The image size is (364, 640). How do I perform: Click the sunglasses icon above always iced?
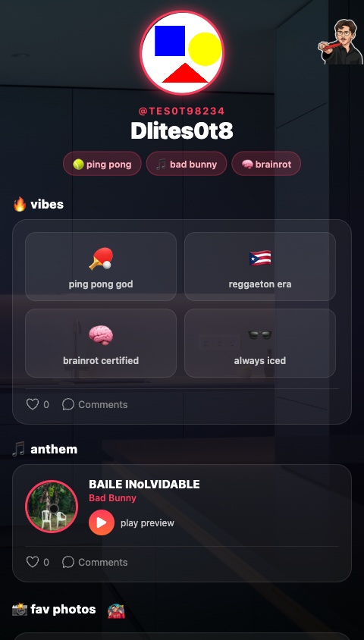click(x=260, y=334)
